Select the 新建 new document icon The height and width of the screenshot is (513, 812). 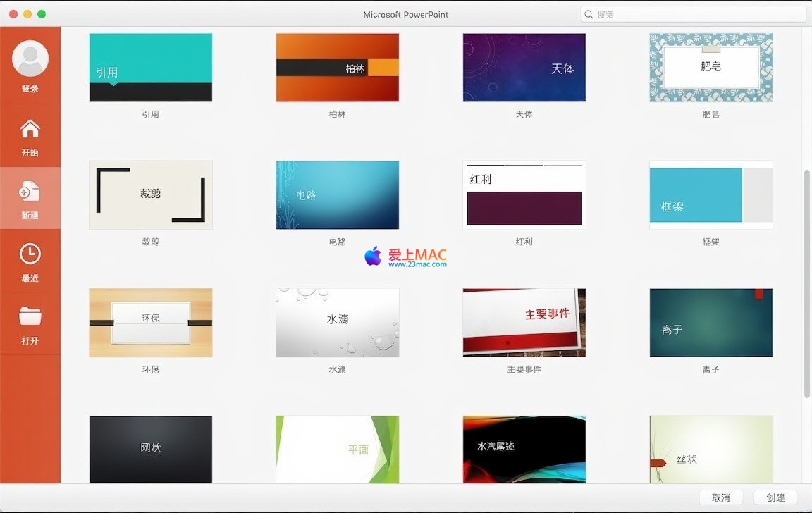click(30, 191)
